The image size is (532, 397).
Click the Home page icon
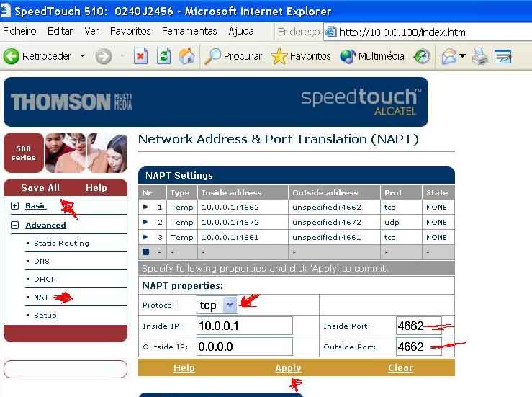click(x=186, y=56)
